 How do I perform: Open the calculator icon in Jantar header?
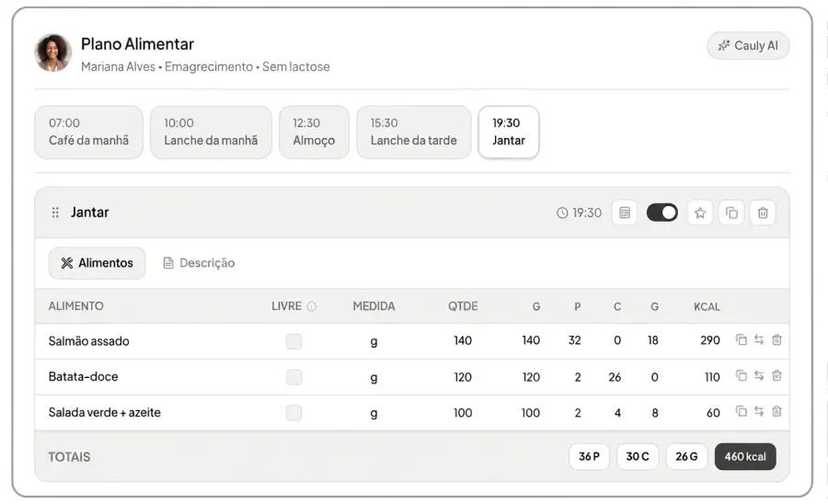pyautogui.click(x=625, y=212)
